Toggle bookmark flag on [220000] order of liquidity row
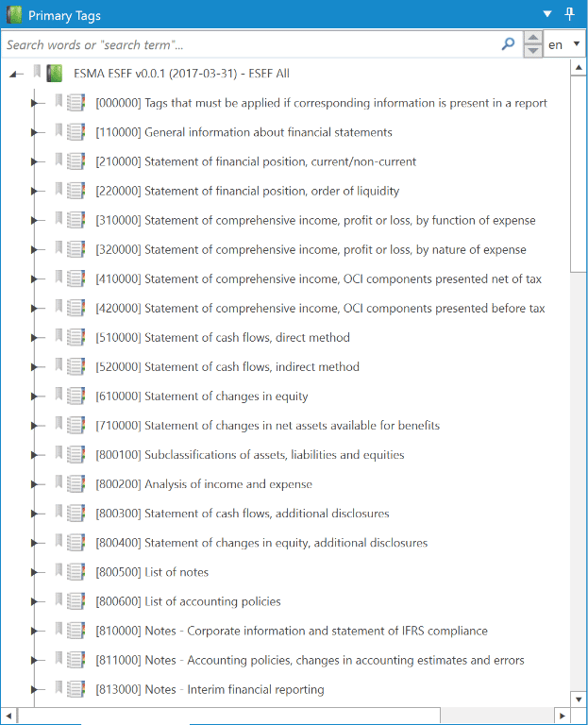Screen dimensions: 588x725 (59, 189)
